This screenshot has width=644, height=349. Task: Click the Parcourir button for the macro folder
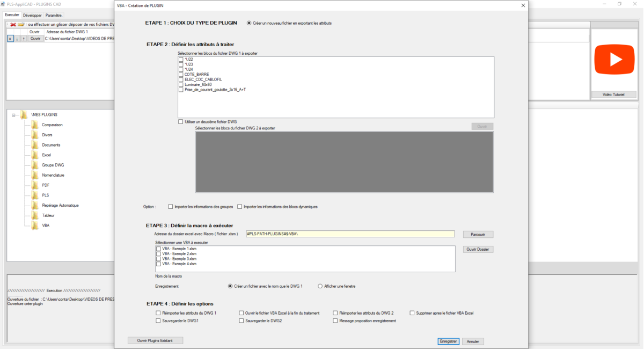[477, 234]
